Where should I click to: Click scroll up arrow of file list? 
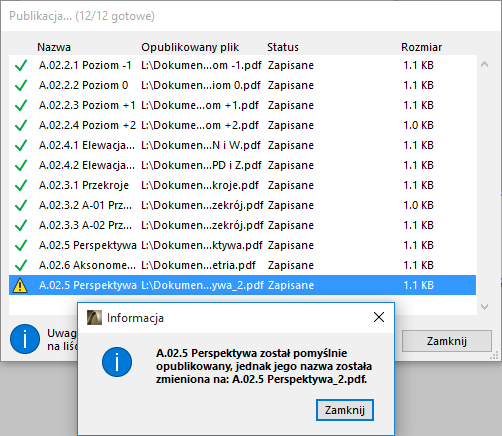pyautogui.click(x=484, y=64)
